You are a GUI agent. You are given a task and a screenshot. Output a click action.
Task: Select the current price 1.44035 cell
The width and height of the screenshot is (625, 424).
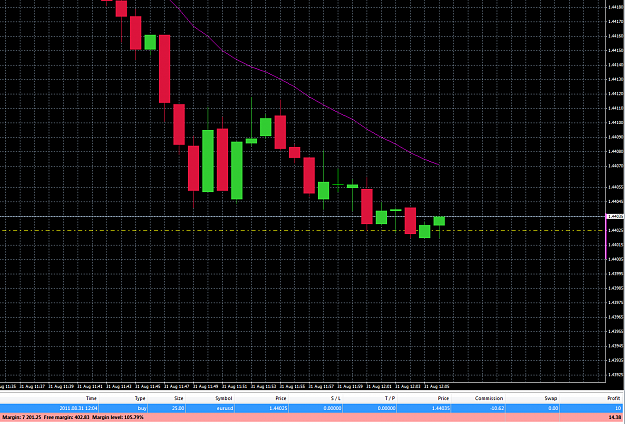[x=440, y=408]
